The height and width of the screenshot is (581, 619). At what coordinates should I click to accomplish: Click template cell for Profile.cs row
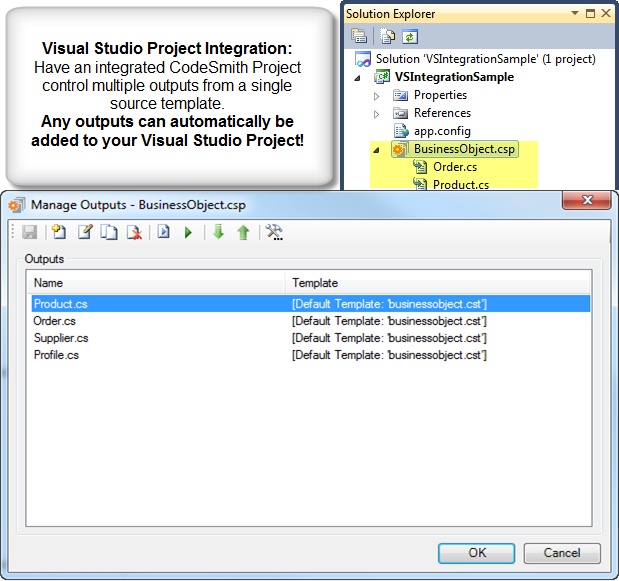pyautogui.click(x=389, y=355)
